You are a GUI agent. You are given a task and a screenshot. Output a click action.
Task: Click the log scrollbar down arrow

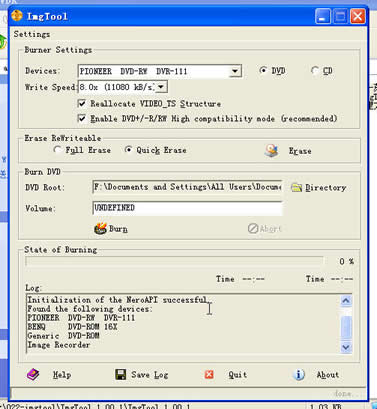(346, 347)
